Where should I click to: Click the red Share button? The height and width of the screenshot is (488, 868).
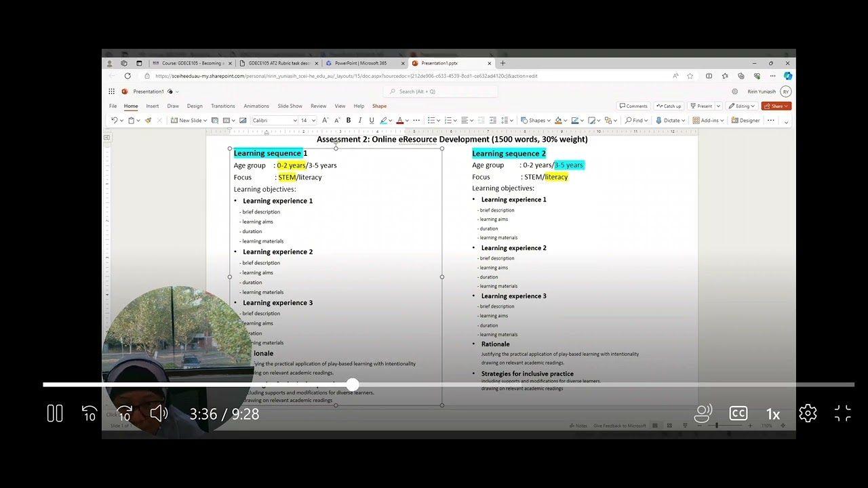(x=776, y=106)
